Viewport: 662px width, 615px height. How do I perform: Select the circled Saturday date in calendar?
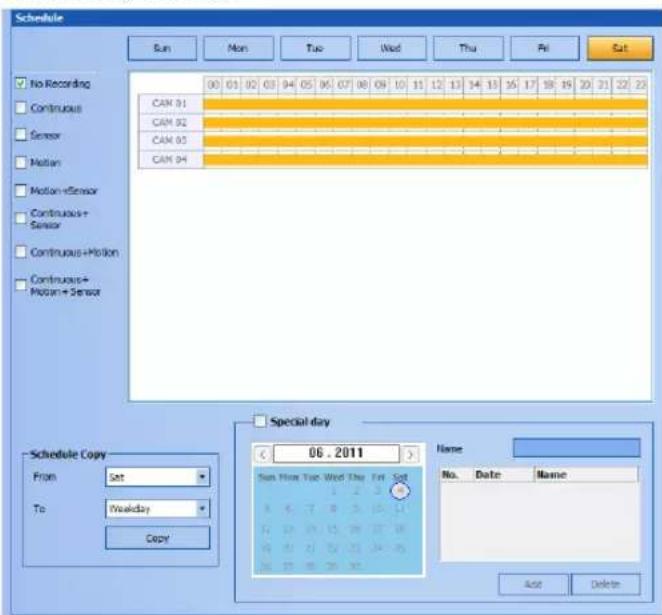[400, 490]
